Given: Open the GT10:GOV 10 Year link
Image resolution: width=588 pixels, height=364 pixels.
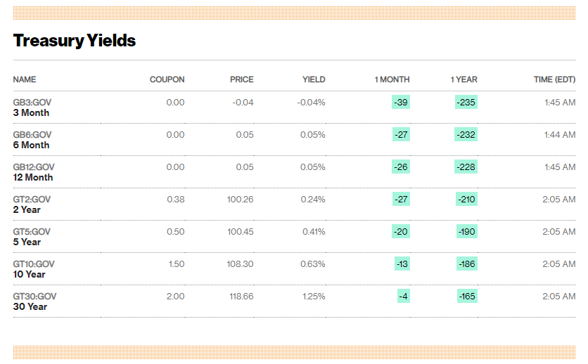Looking at the screenshot, I should click(34, 269).
